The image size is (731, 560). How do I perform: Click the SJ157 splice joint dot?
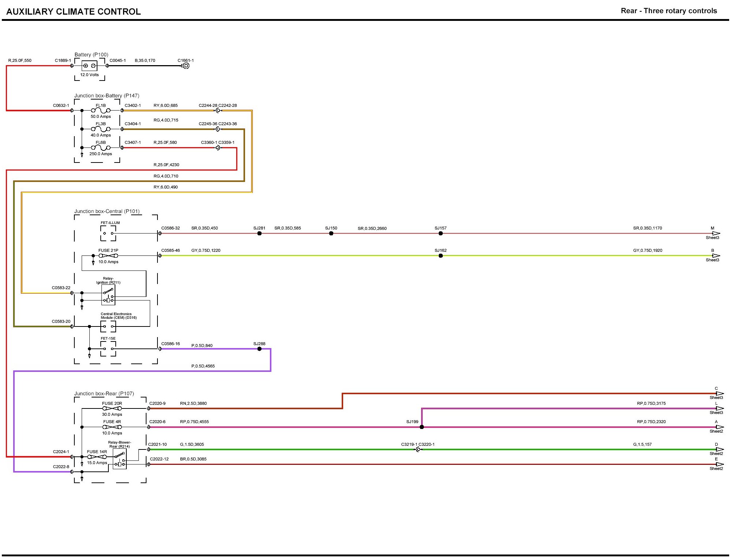coord(441,234)
